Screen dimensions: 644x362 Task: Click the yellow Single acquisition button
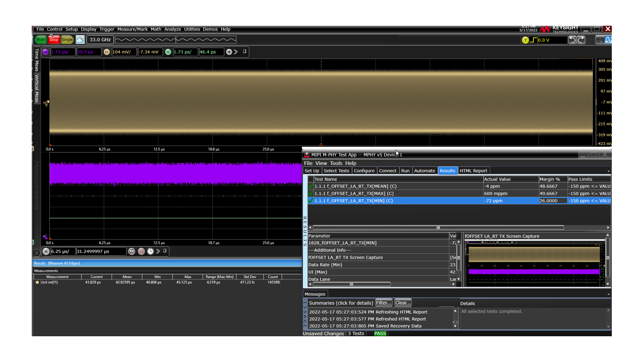[67, 39]
